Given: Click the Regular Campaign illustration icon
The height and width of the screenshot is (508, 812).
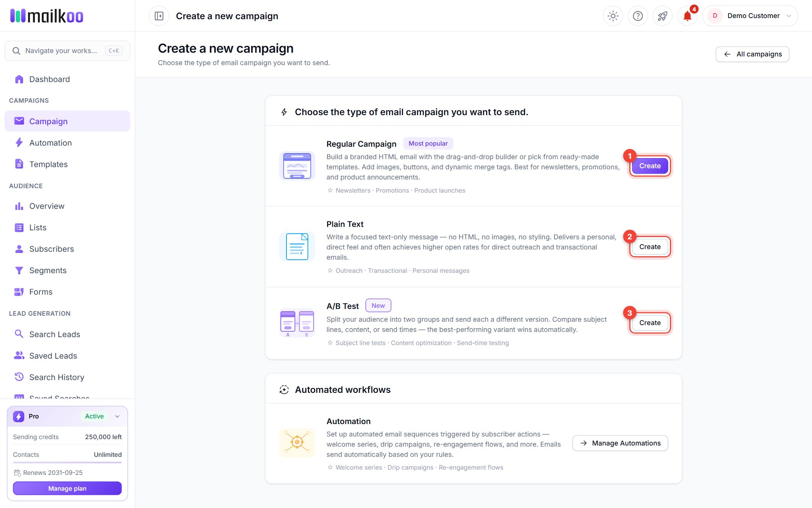Looking at the screenshot, I should tap(297, 166).
